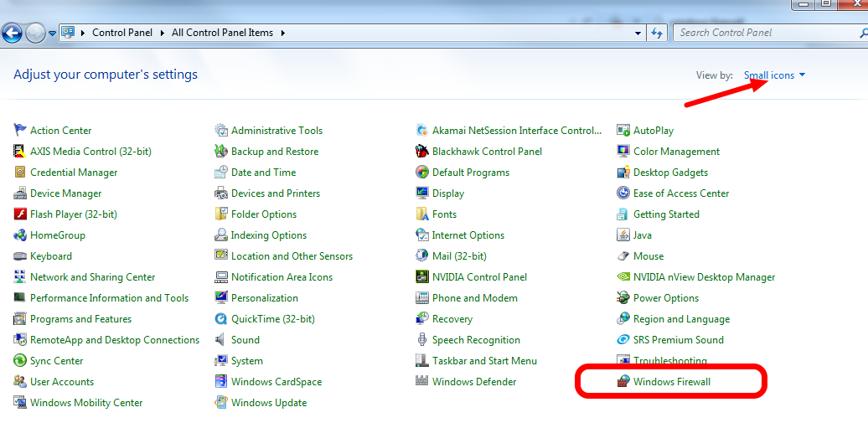Open the QuickTime icon
868x428 pixels.
tap(221, 319)
